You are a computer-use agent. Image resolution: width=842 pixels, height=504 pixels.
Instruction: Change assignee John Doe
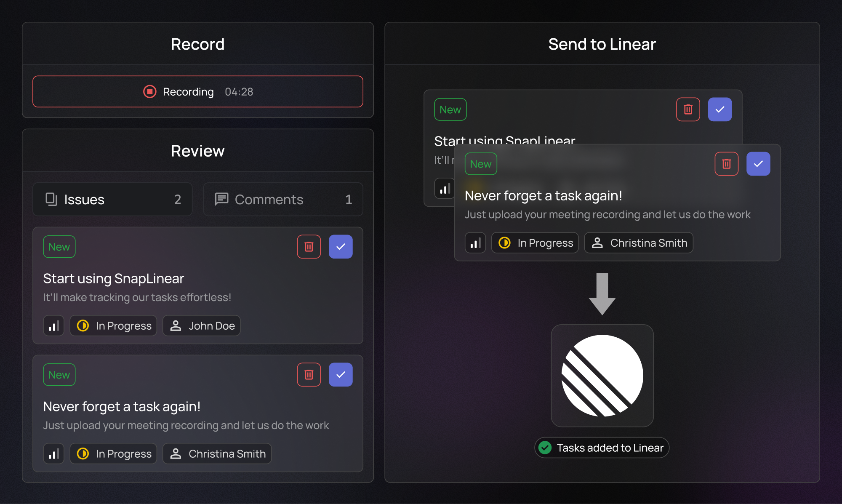coord(202,326)
